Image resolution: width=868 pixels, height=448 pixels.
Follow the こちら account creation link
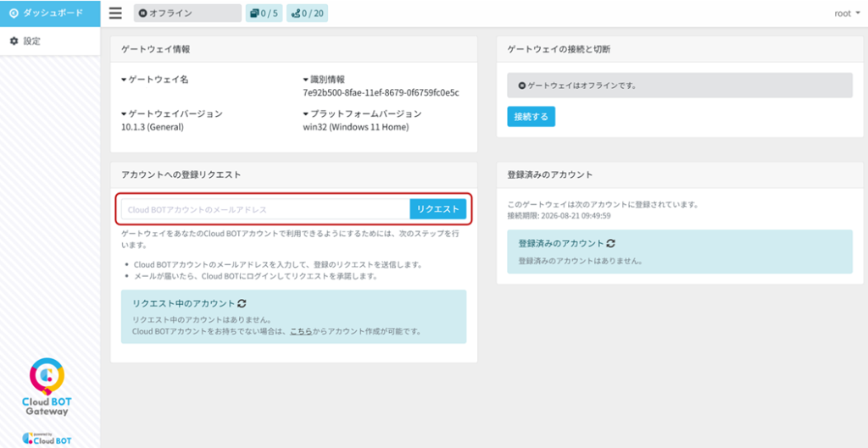pyautogui.click(x=301, y=332)
